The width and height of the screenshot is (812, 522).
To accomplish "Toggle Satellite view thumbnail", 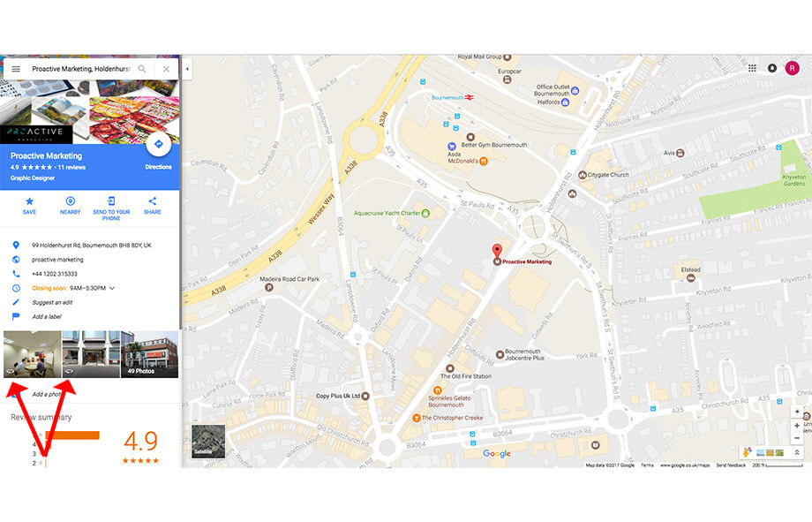I will 208,441.
